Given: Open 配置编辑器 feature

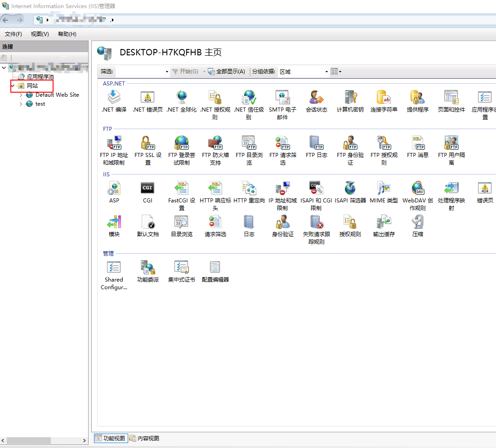Looking at the screenshot, I should click(215, 272).
